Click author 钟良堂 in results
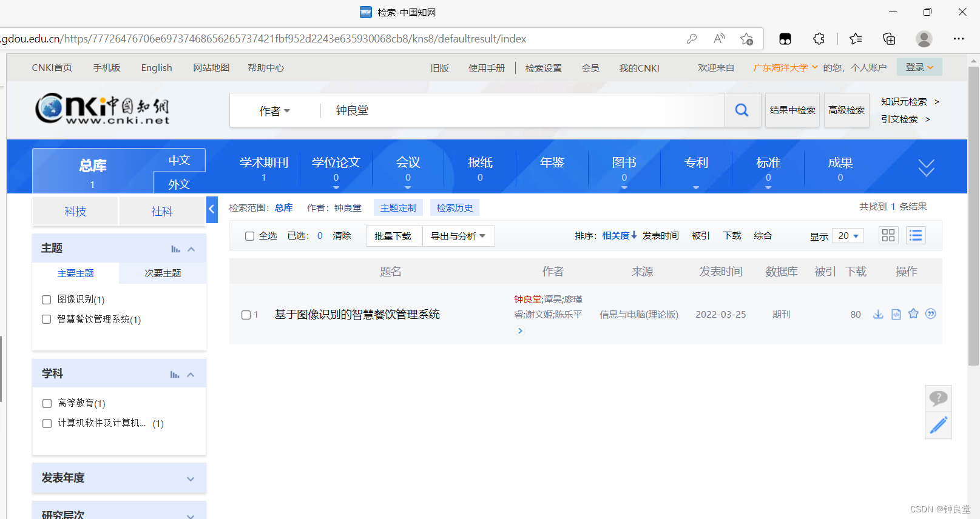The width and height of the screenshot is (980, 519). (x=528, y=299)
